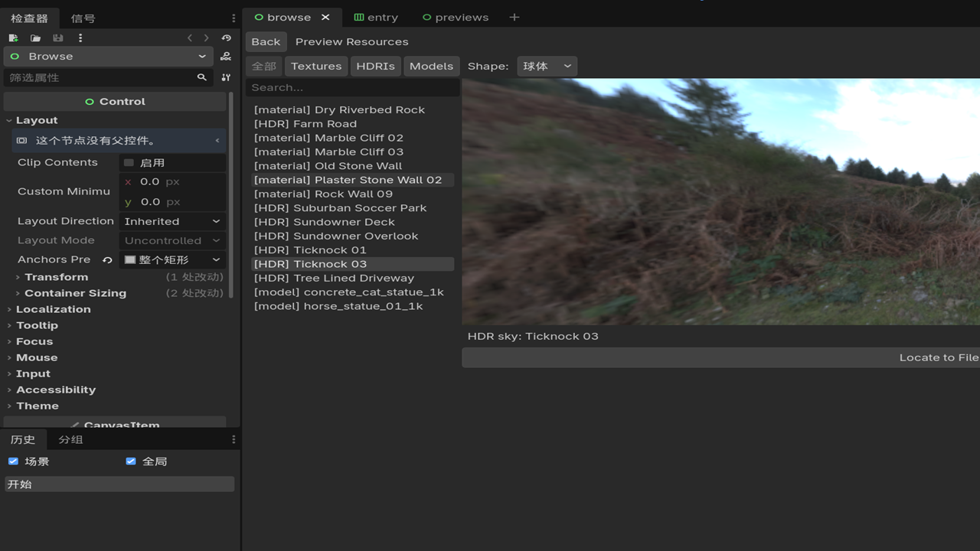
Task: Switch to the previews scene tab
Action: 456,17
